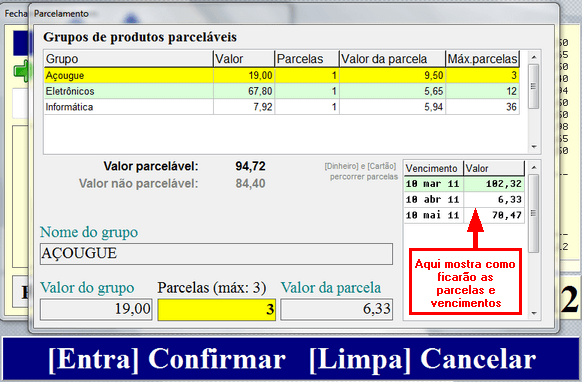Select the 10 abr 11 installment row
Viewport: 582px width, 382px height.
[x=464, y=199]
